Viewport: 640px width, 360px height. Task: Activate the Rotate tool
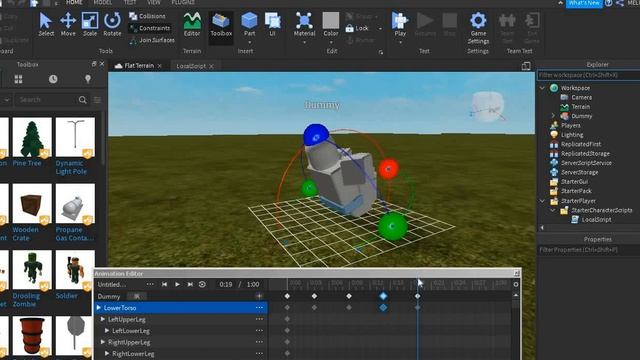112,24
